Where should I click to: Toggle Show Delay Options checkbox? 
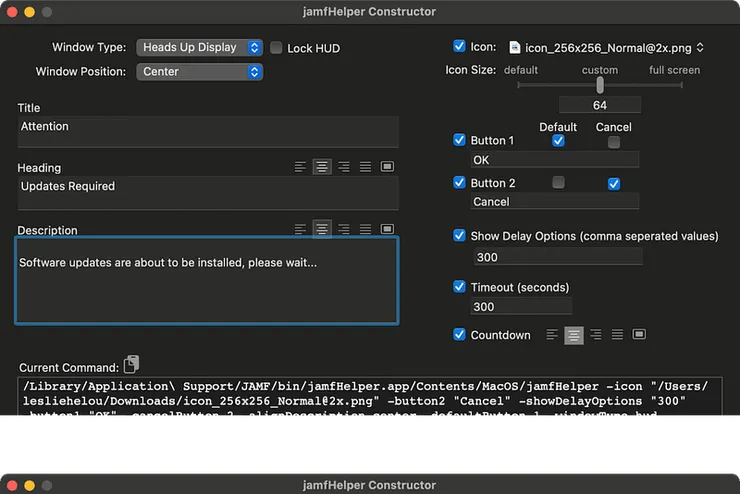click(459, 235)
